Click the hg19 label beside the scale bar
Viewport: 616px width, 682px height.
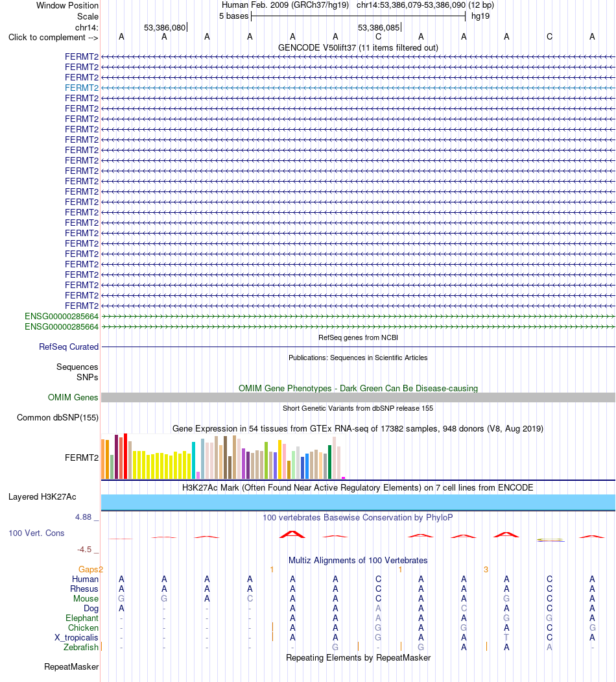click(x=480, y=16)
